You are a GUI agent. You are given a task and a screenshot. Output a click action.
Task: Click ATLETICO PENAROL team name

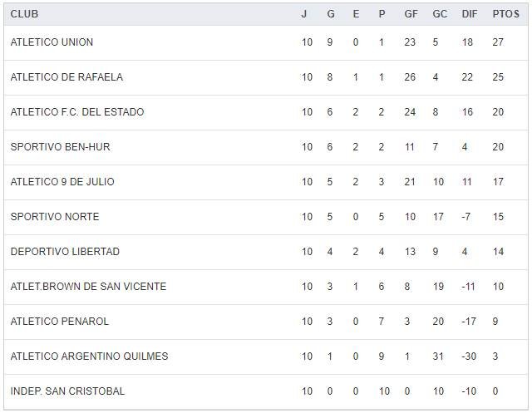(x=60, y=322)
